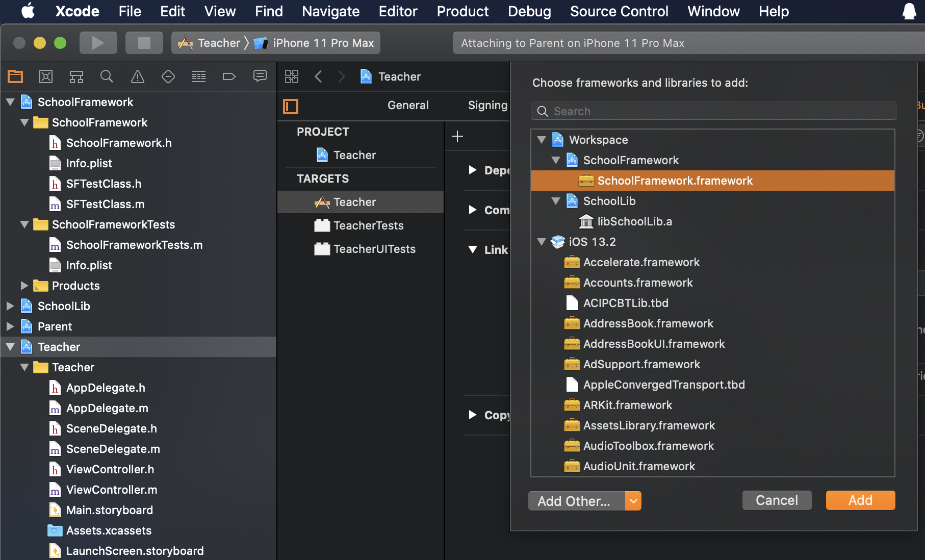
Task: Switch to the General tab
Action: (x=408, y=106)
